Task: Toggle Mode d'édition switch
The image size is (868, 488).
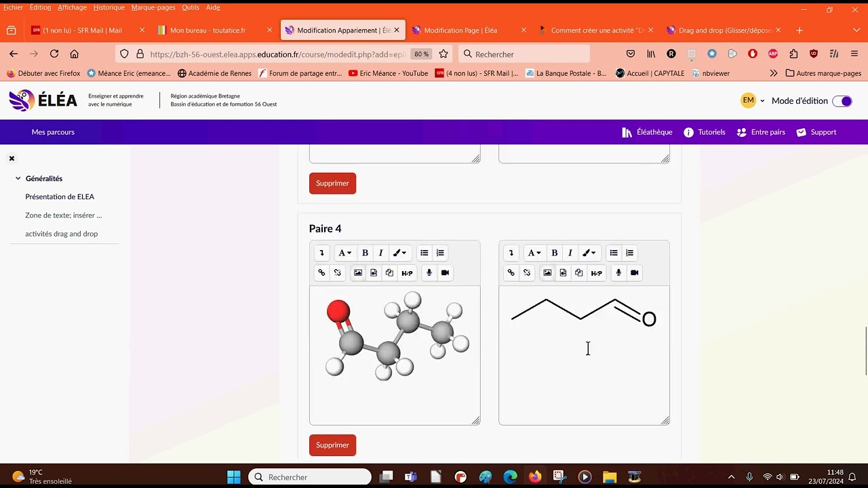Action: (x=842, y=101)
